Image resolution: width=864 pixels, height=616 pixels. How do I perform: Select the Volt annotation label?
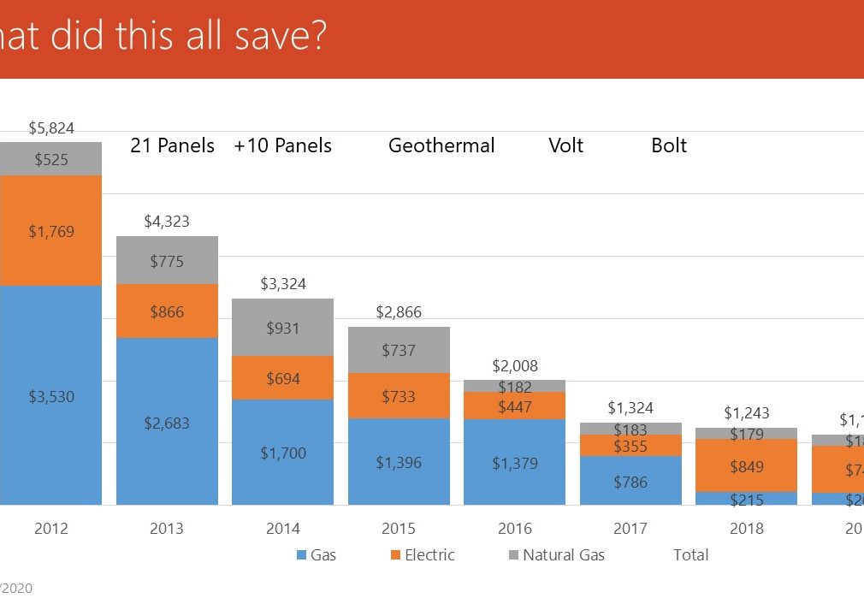565,145
